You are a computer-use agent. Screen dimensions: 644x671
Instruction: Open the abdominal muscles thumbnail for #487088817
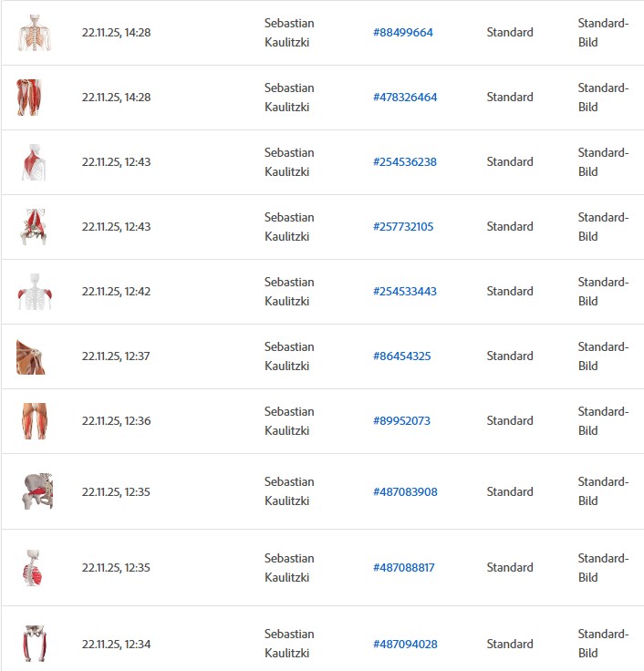tap(33, 567)
